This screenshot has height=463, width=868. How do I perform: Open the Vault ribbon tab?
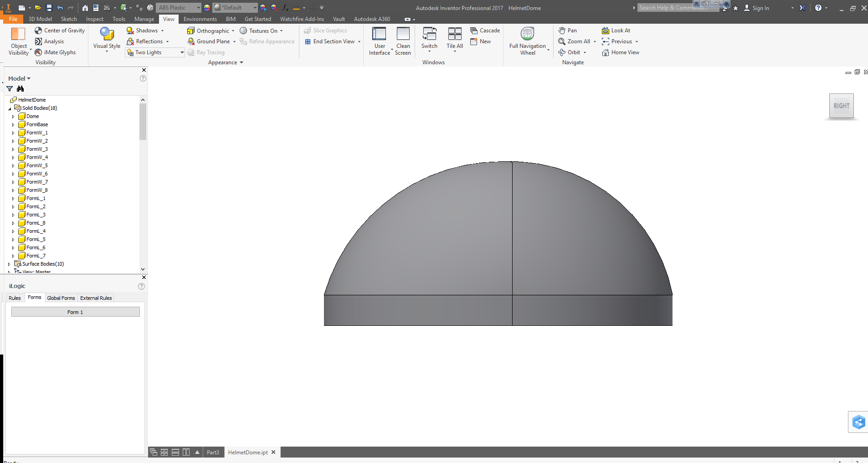[x=339, y=19]
